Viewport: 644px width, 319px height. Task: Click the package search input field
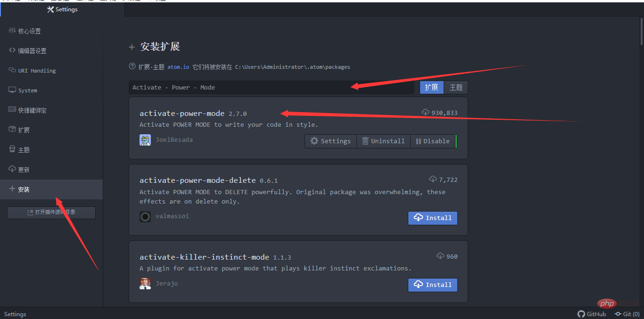[x=272, y=88]
